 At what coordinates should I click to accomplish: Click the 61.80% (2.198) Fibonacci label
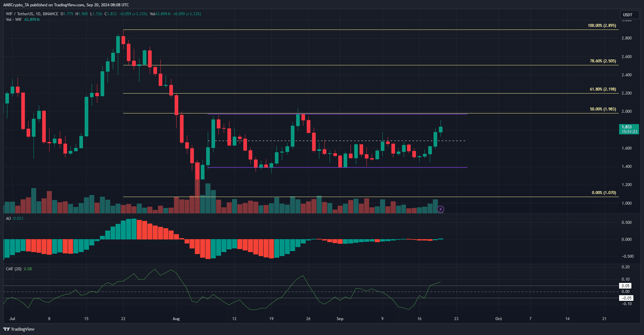603,89
